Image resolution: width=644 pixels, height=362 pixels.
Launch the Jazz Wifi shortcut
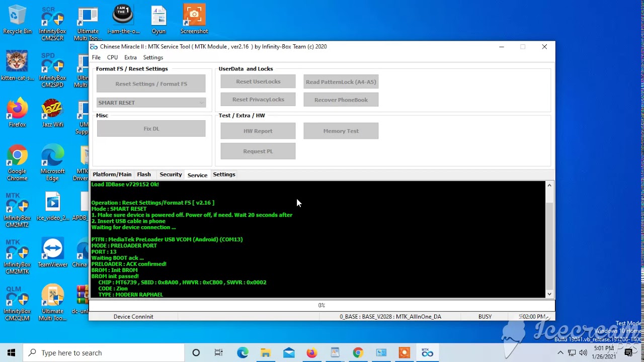52,113
